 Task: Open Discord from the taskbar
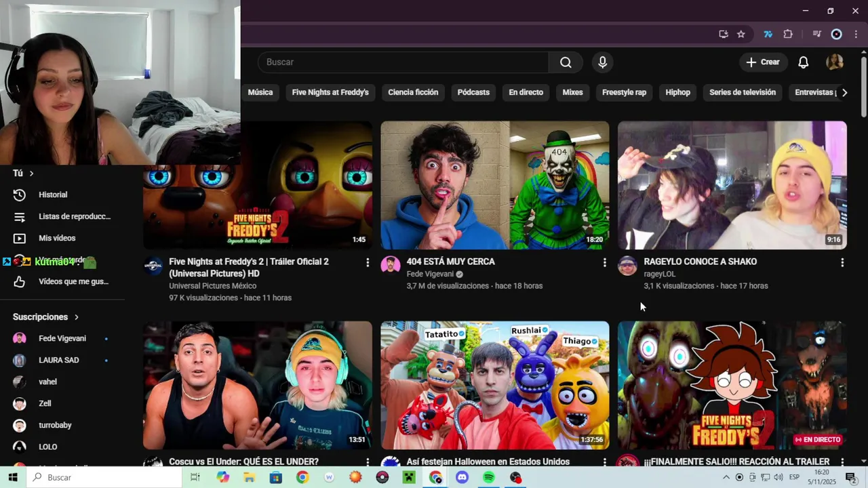(x=462, y=478)
